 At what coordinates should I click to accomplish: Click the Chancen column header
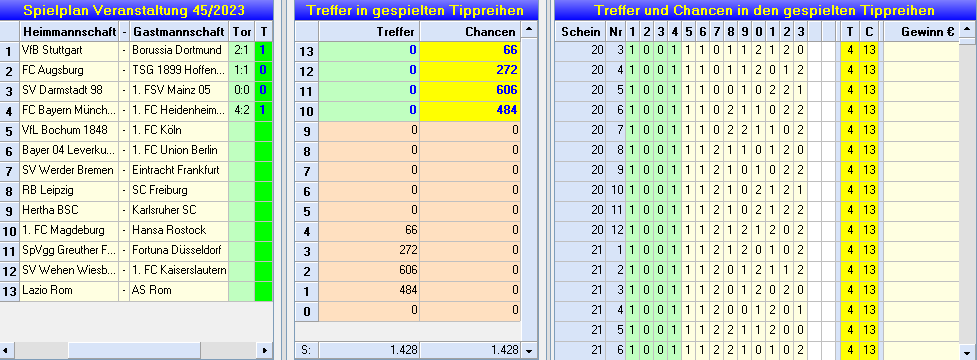pyautogui.click(x=470, y=31)
